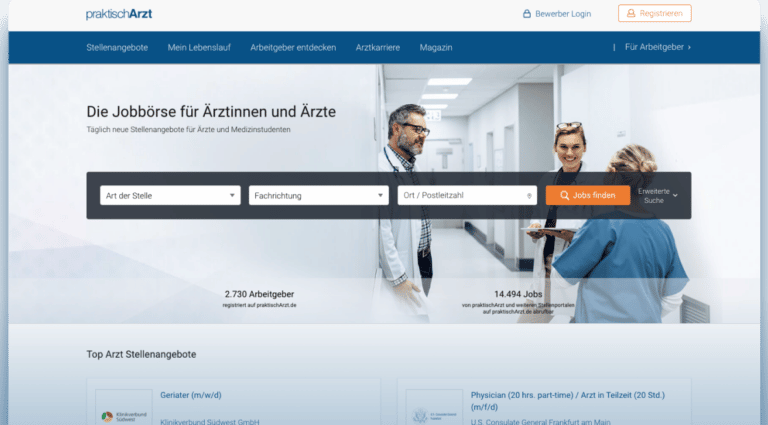Click the 2.730 Arbeitgeber statistic text

[x=259, y=294]
